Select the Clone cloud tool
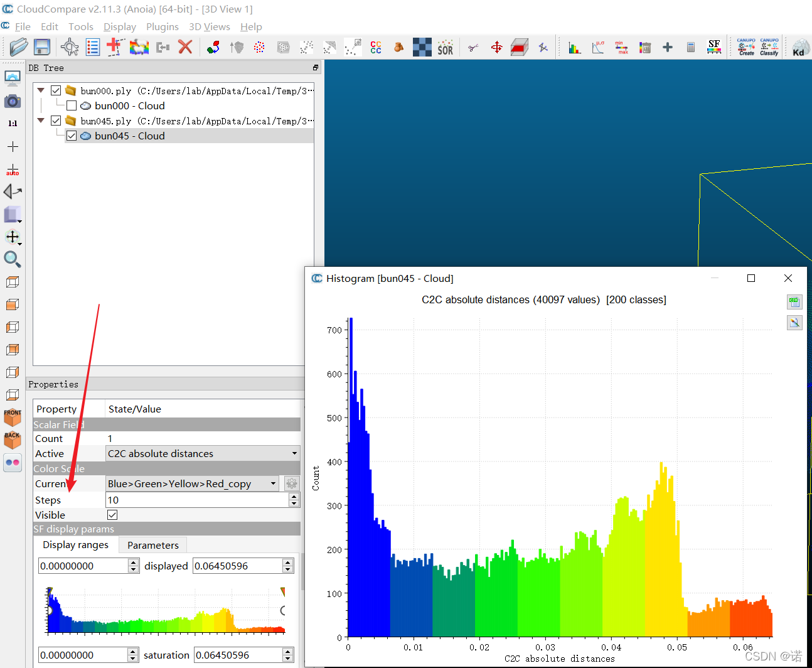Screen dimensions: 812x668 [x=139, y=47]
